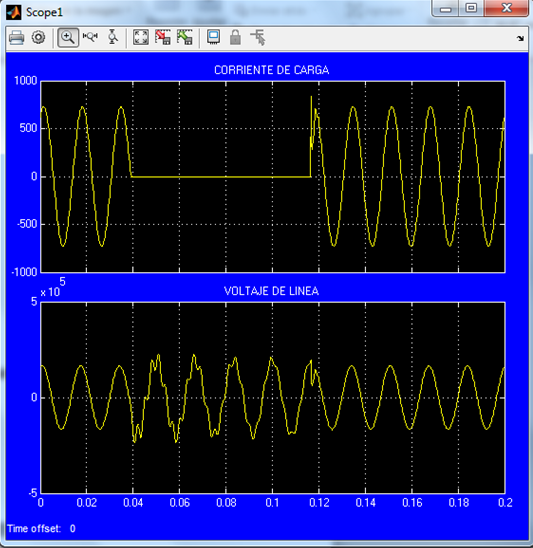Click Restore saved axes settings icon
The width and height of the screenshot is (533, 548).
coord(185,37)
